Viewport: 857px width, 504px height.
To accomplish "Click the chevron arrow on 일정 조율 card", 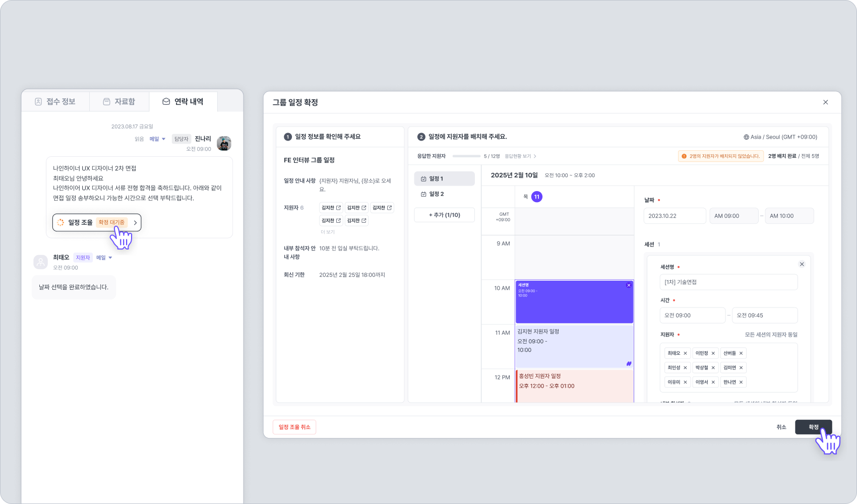I will coord(135,222).
